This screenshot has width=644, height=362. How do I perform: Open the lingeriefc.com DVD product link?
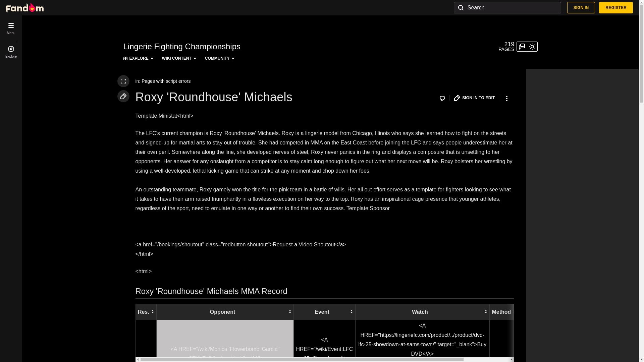click(421, 340)
